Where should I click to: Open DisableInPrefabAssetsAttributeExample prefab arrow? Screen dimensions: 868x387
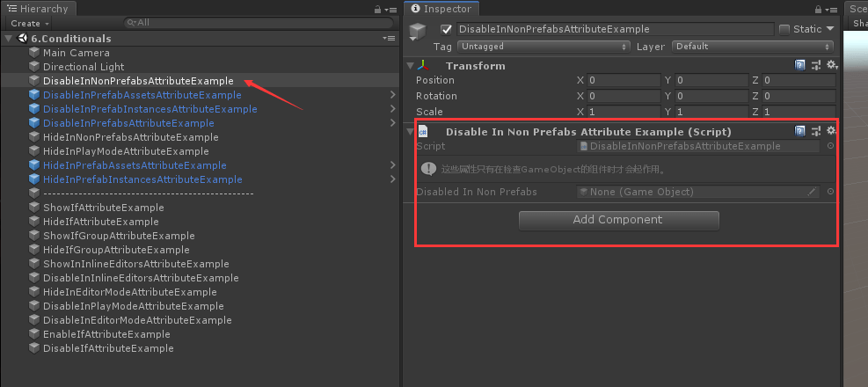(x=391, y=95)
